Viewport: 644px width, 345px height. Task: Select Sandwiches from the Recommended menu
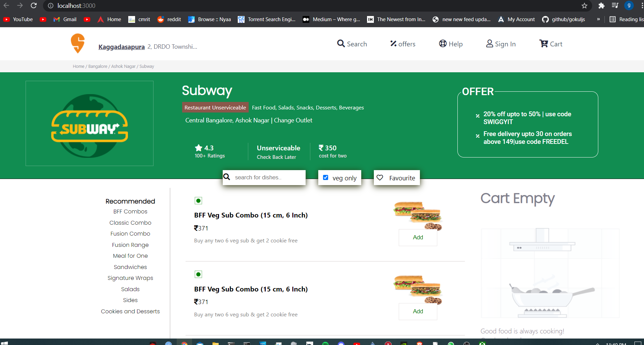130,267
